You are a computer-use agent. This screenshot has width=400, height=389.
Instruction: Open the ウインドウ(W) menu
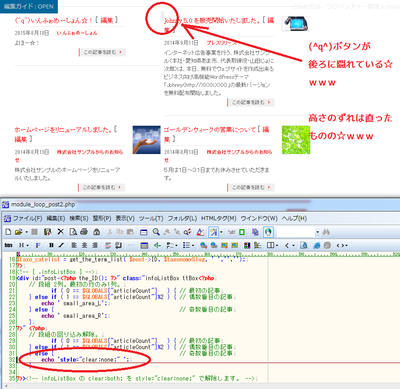259,219
